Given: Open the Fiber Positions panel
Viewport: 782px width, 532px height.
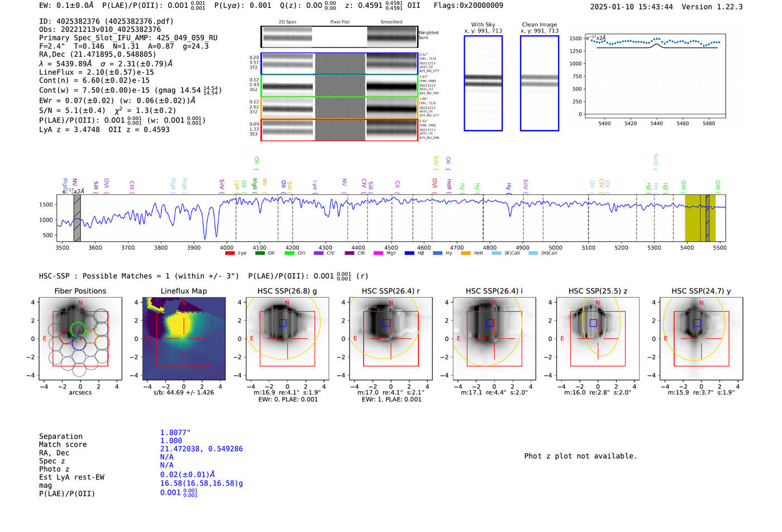Looking at the screenshot, I should [x=80, y=338].
